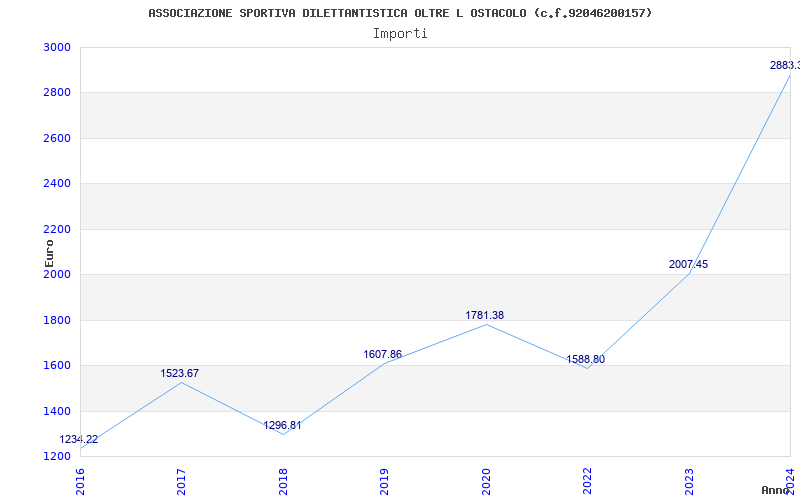Click the 1400 y-axis tick label
800x500 pixels.
tap(57, 411)
